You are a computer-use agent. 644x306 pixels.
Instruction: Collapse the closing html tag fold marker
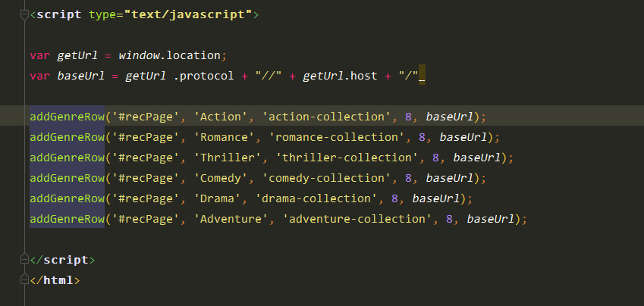pos(24,279)
